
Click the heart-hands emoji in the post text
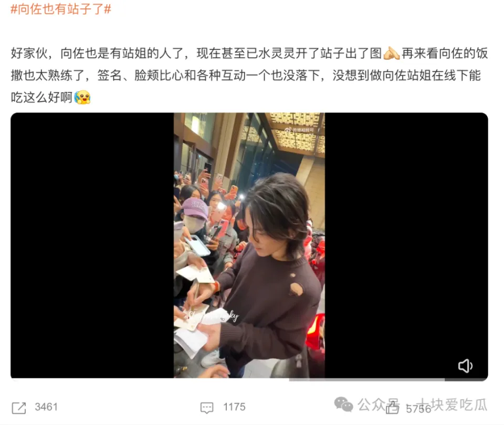coord(392,54)
